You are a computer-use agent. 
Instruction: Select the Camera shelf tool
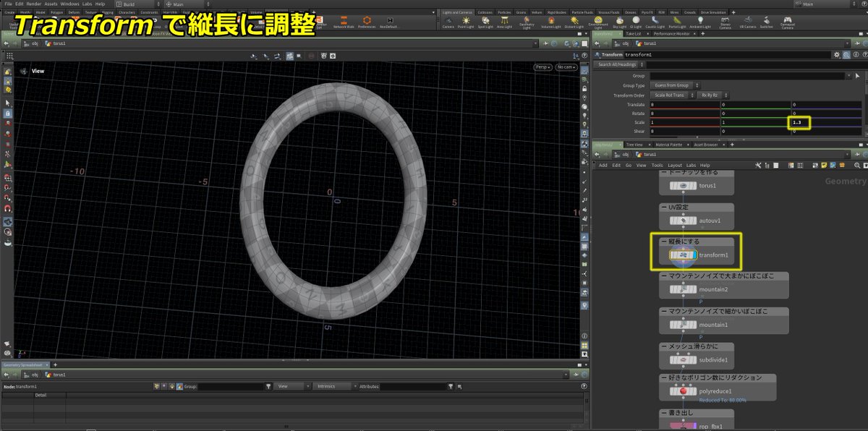coord(448,23)
